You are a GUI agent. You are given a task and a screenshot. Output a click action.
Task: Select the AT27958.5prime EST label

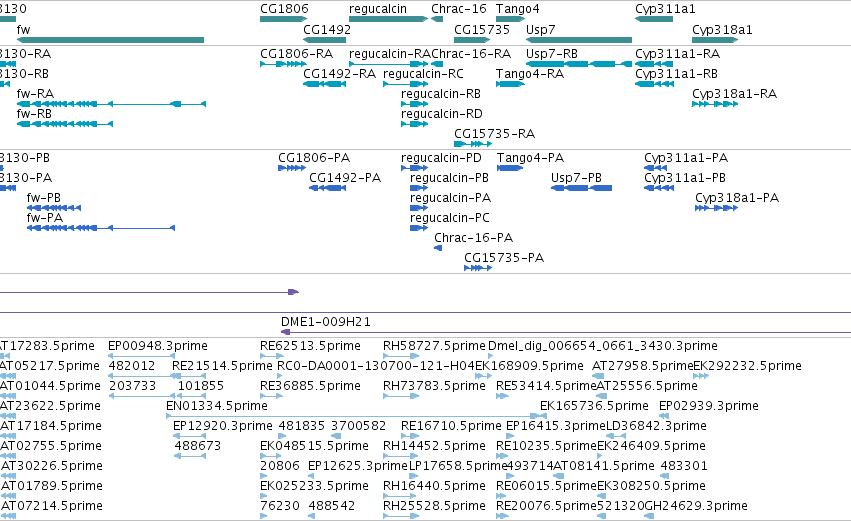[642, 366]
